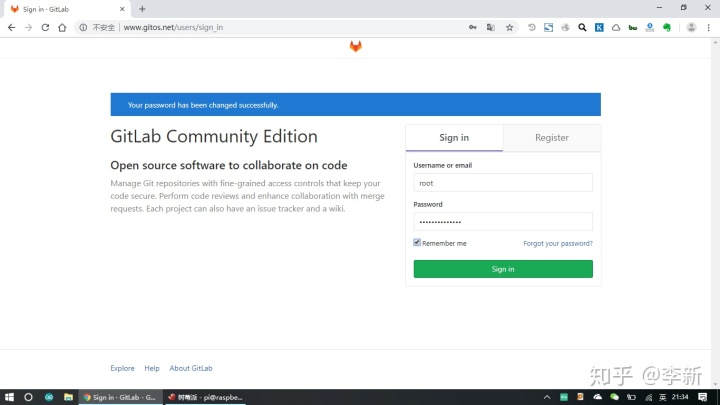
Task: Switch to the Sign in tab
Action: [x=454, y=138]
